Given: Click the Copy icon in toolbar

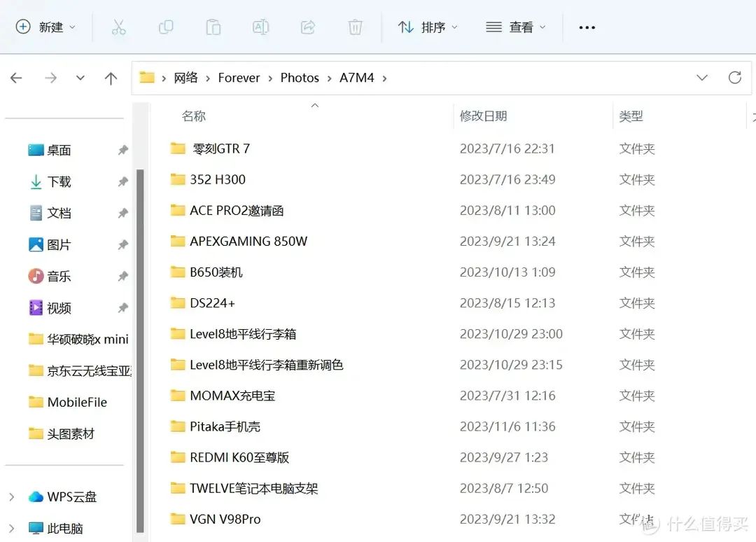Looking at the screenshot, I should (166, 27).
